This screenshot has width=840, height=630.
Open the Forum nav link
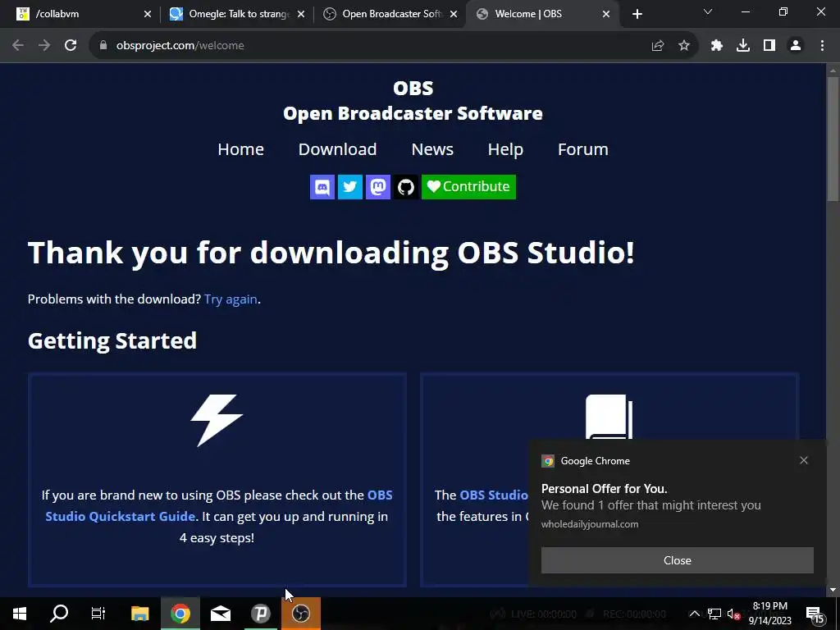coord(583,149)
